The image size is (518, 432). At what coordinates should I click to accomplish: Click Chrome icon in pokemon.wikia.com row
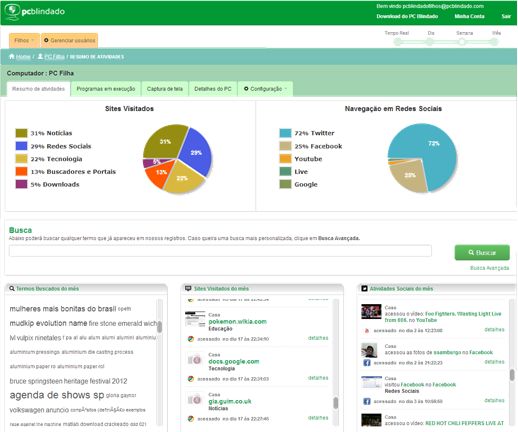click(x=191, y=339)
